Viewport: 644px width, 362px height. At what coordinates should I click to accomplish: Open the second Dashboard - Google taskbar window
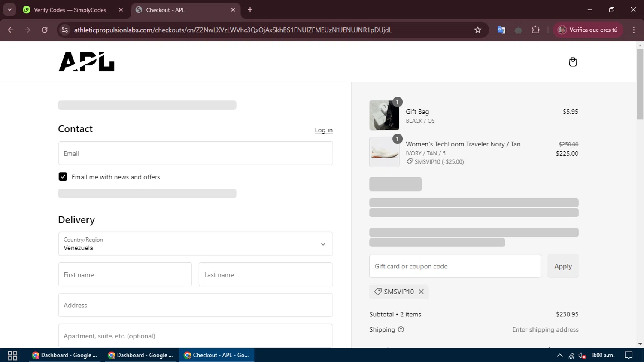141,355
